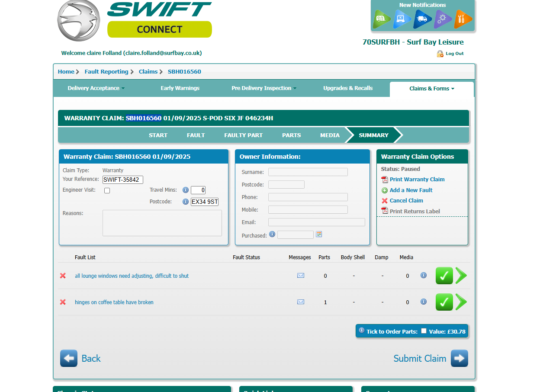The height and width of the screenshot is (392, 543).
Task: Click the Swift bird logo
Action: 78,20
